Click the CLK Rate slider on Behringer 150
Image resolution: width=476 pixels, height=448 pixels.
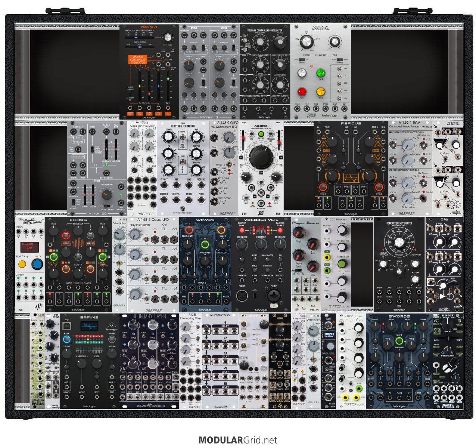[106, 149]
